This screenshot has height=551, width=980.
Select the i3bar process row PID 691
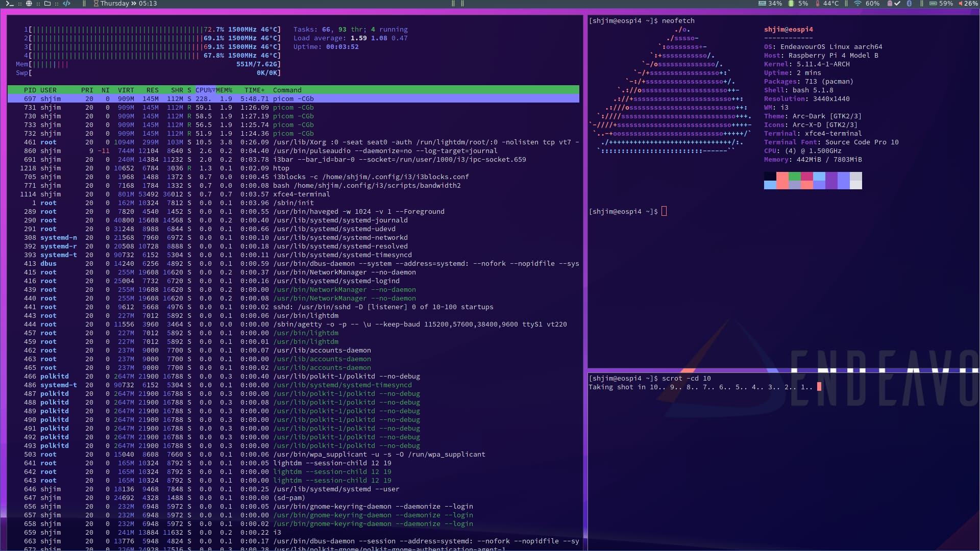pyautogui.click(x=293, y=160)
